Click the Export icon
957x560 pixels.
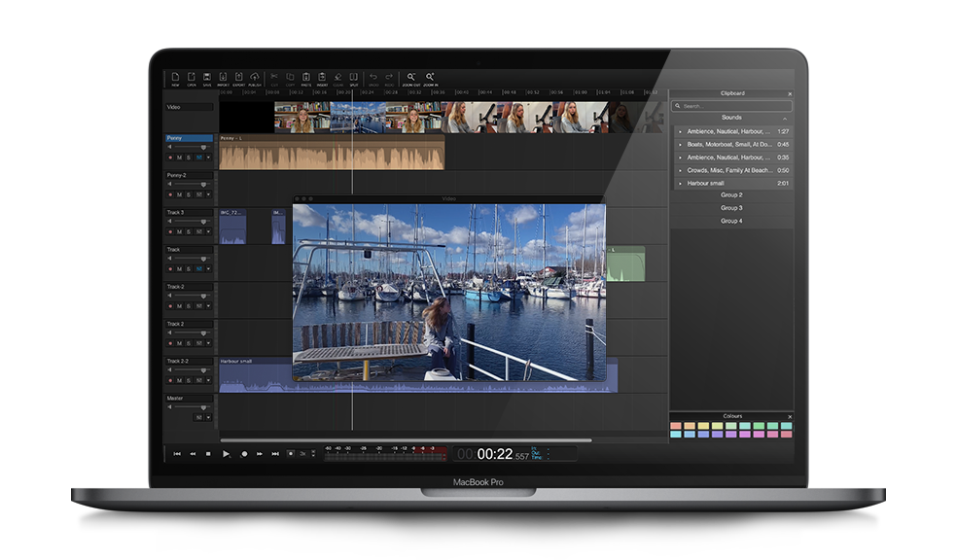[238, 77]
